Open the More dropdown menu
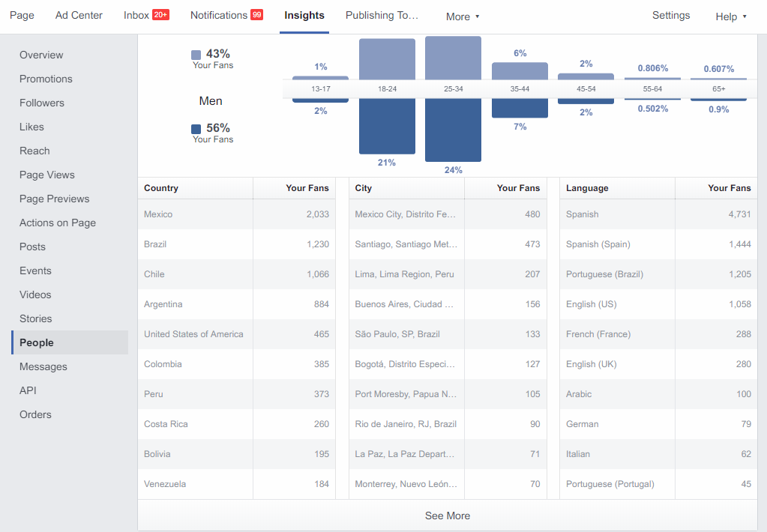This screenshot has height=532, width=767. [462, 16]
